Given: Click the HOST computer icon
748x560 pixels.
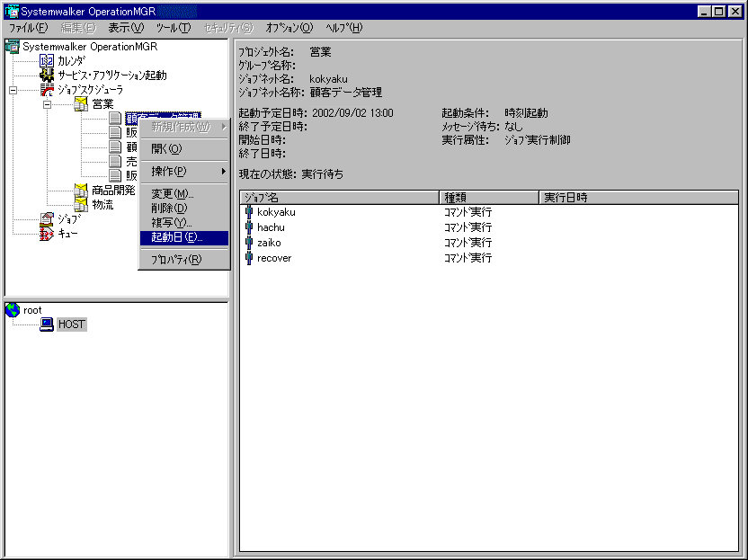Looking at the screenshot, I should pos(47,324).
